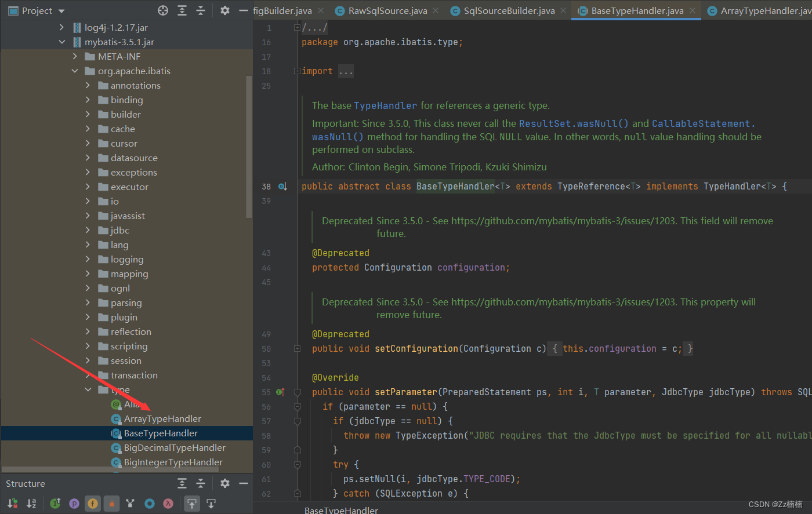Toggle Show Lambdas in Structure panel
This screenshot has height=514, width=812.
[168, 504]
